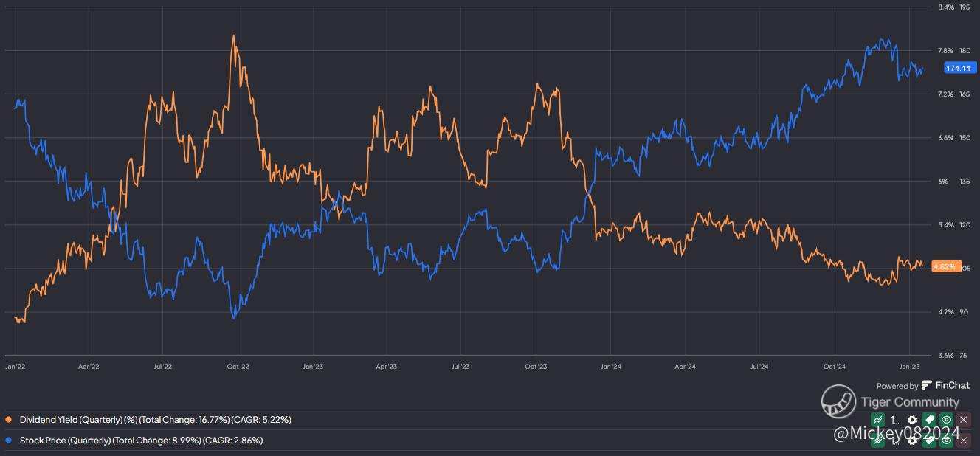This screenshot has width=980, height=456.
Task: Open settings gear for Stock Price series
Action: pyautogui.click(x=912, y=440)
